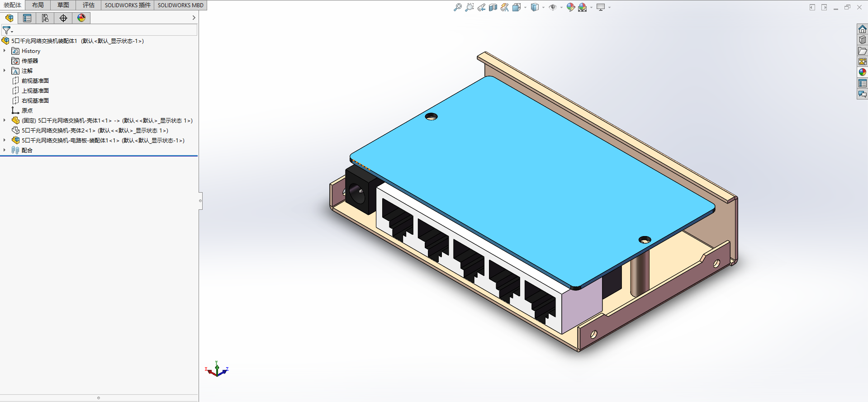Viewport: 868px width, 402px height.
Task: Switch to PropertyManager tab
Action: [x=27, y=18]
